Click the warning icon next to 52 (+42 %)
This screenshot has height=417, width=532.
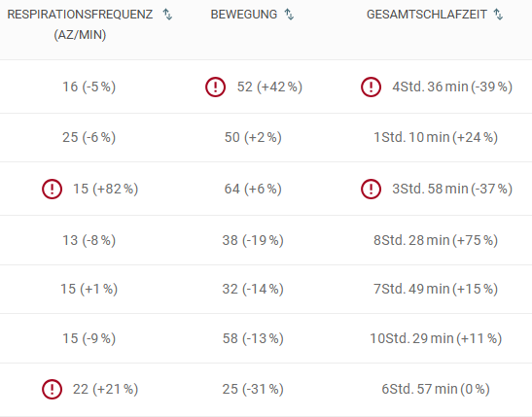point(215,87)
